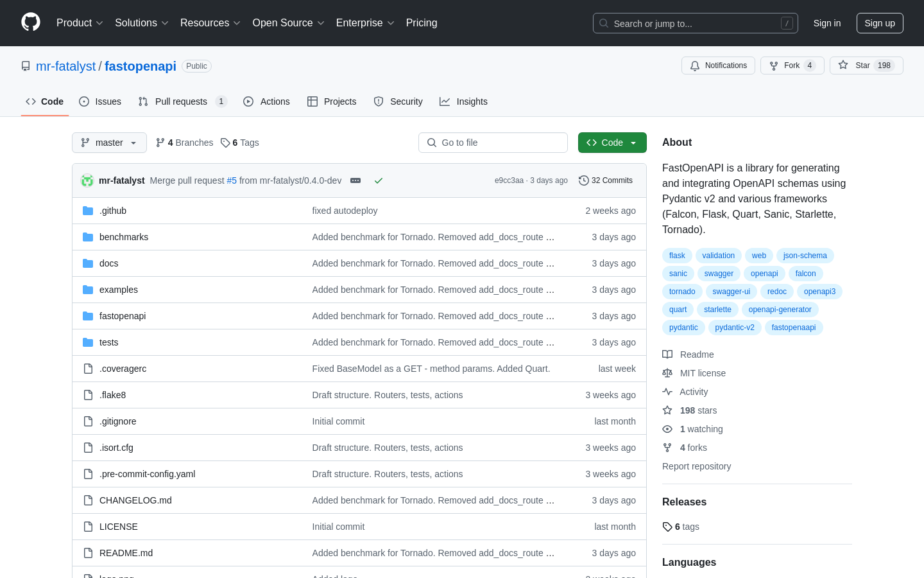Click the Sign in link

click(x=827, y=23)
